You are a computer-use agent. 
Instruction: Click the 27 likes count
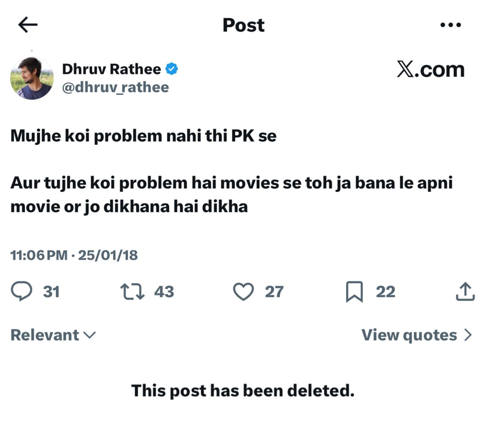[x=274, y=291]
